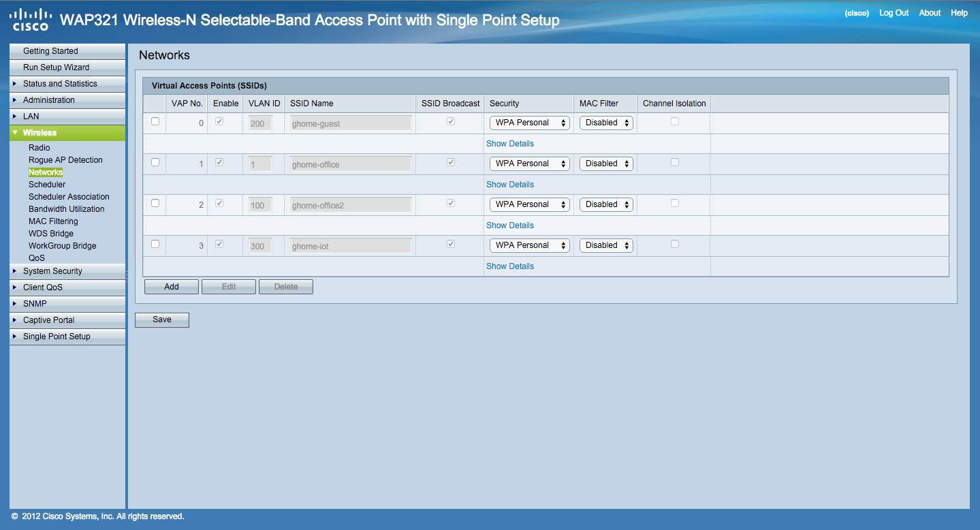The image size is (980, 530).
Task: Expand Status and Statistics menu
Action: click(67, 84)
